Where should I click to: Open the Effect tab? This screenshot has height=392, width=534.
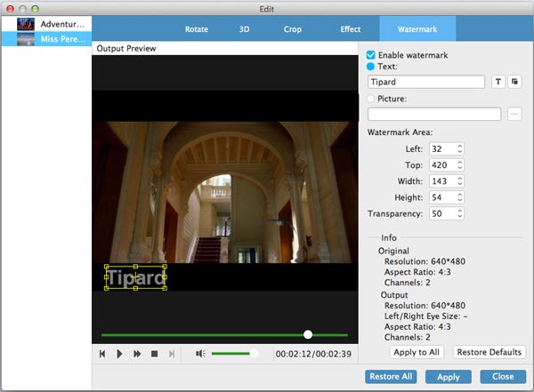click(x=350, y=29)
